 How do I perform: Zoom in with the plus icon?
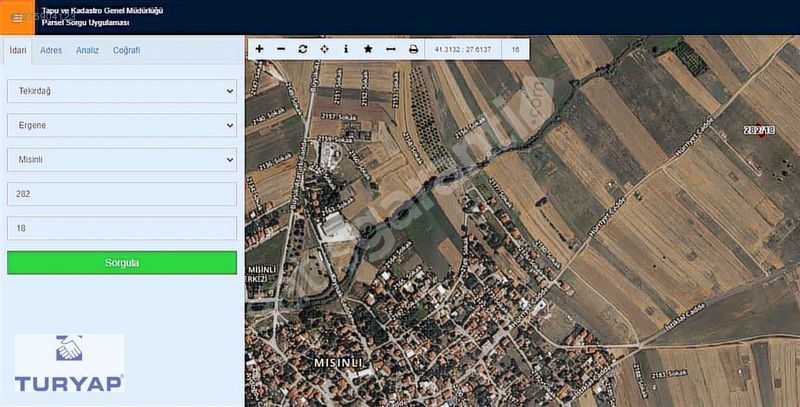(259, 49)
